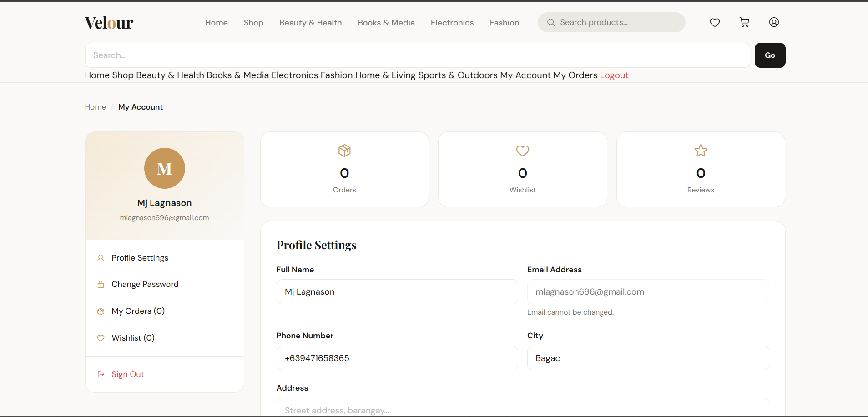Open Electronics in secondary nav

point(294,75)
